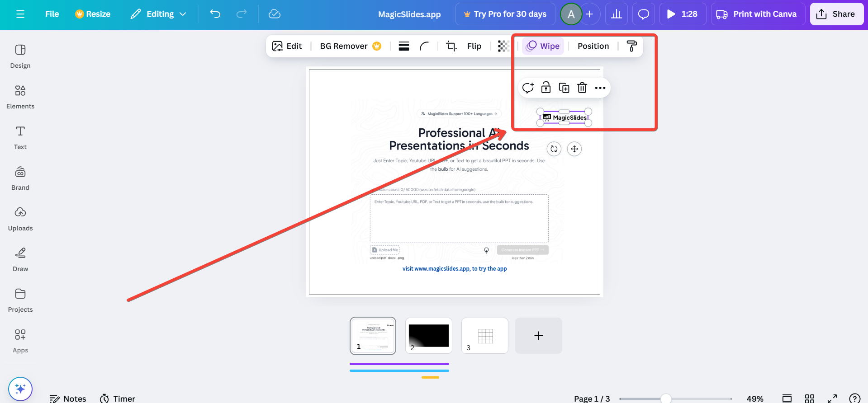
Task: Duplicate the selected element
Action: 564,88
